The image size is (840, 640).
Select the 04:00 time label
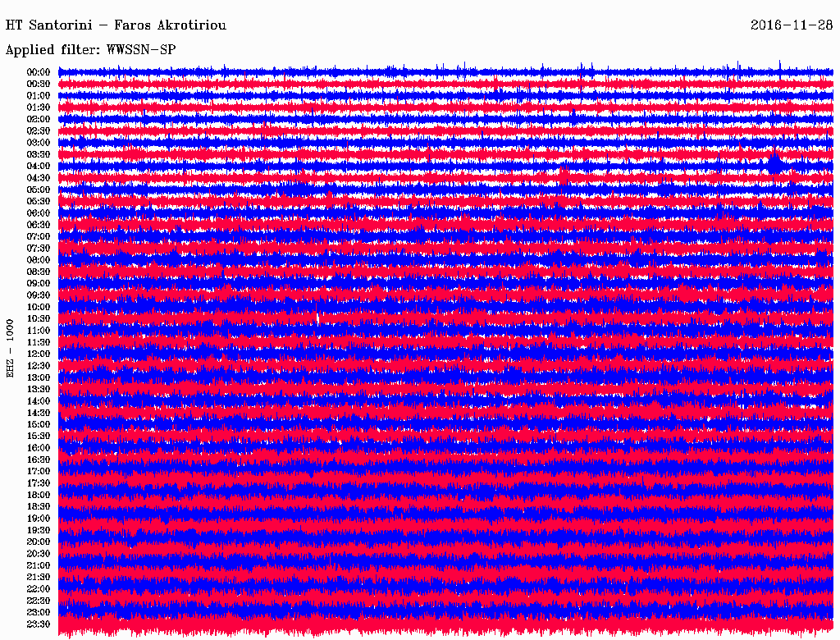pyautogui.click(x=38, y=167)
